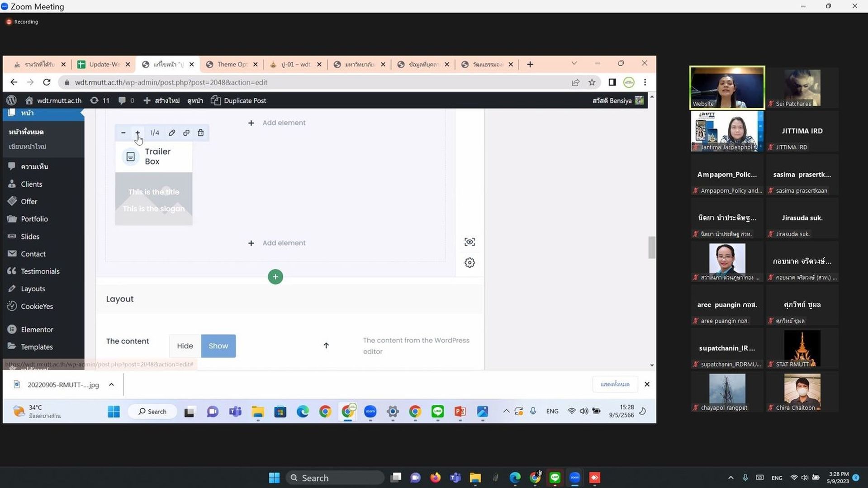The image size is (868, 488).
Task: Collapse the content option up arrow
Action: pyautogui.click(x=326, y=346)
